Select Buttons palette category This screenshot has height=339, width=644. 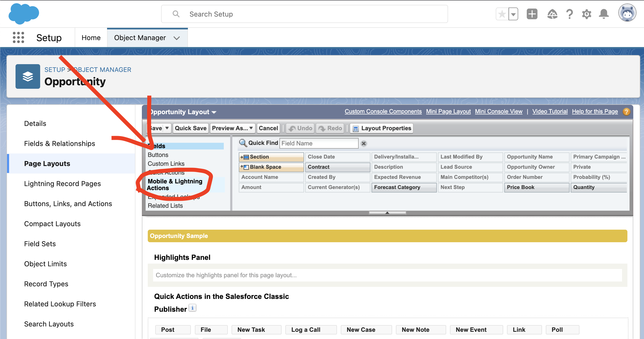tap(158, 155)
